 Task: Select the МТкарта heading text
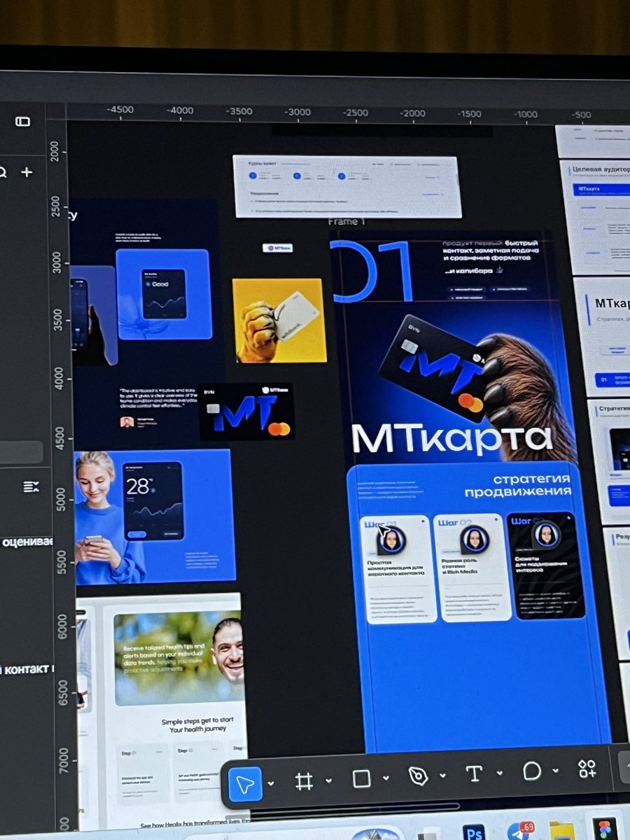click(x=451, y=438)
